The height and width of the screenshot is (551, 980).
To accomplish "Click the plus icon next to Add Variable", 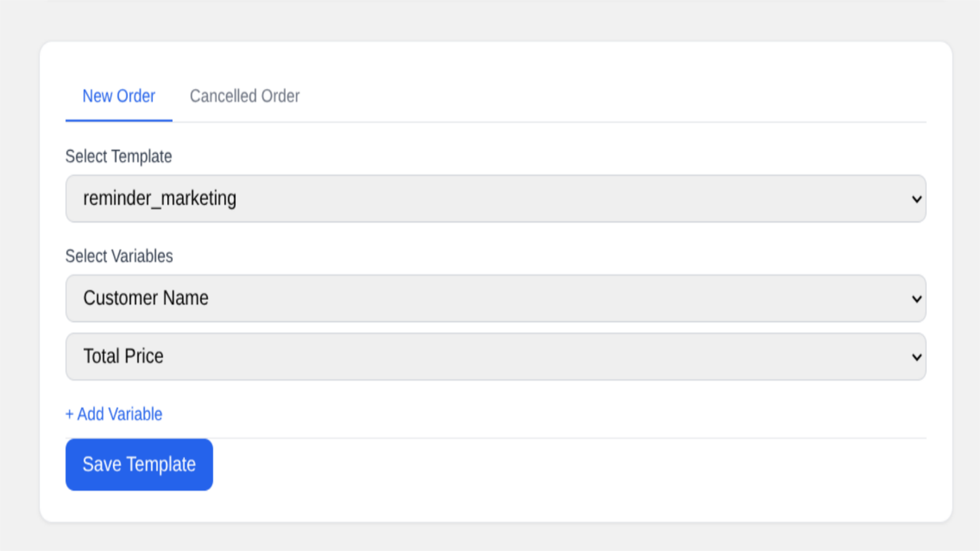I will tap(69, 414).
